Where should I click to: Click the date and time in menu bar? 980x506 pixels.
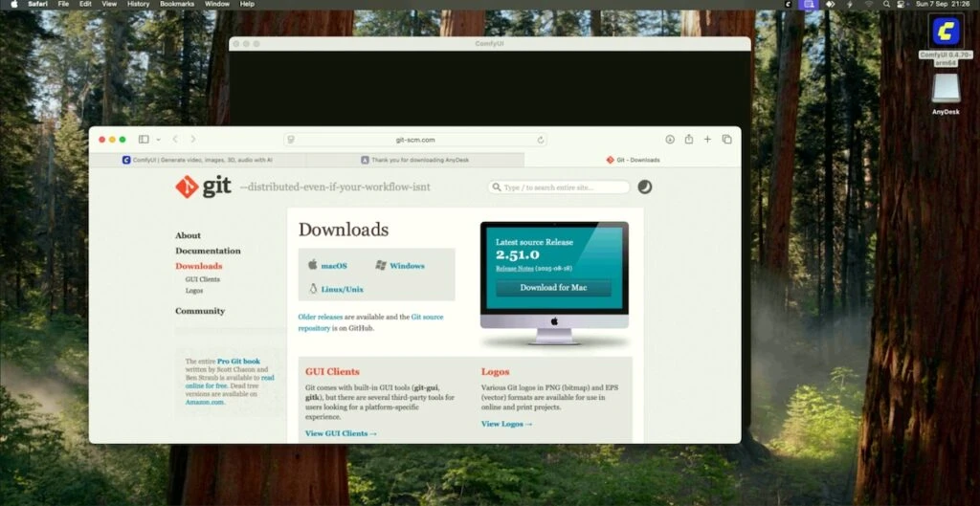(943, 4)
